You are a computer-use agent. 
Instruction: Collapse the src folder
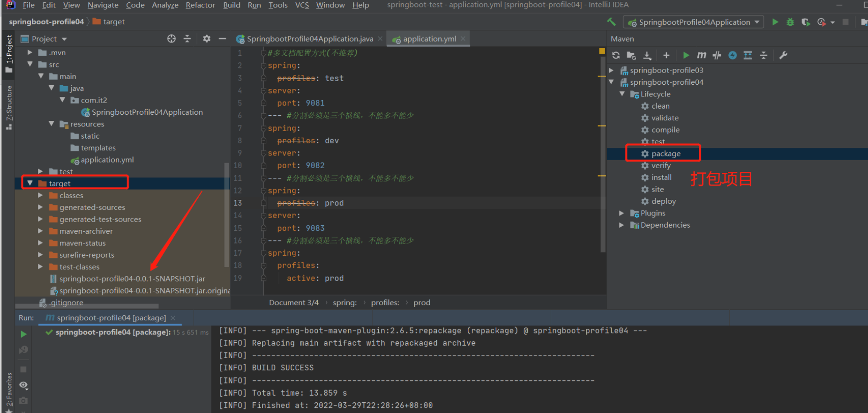[30, 65]
